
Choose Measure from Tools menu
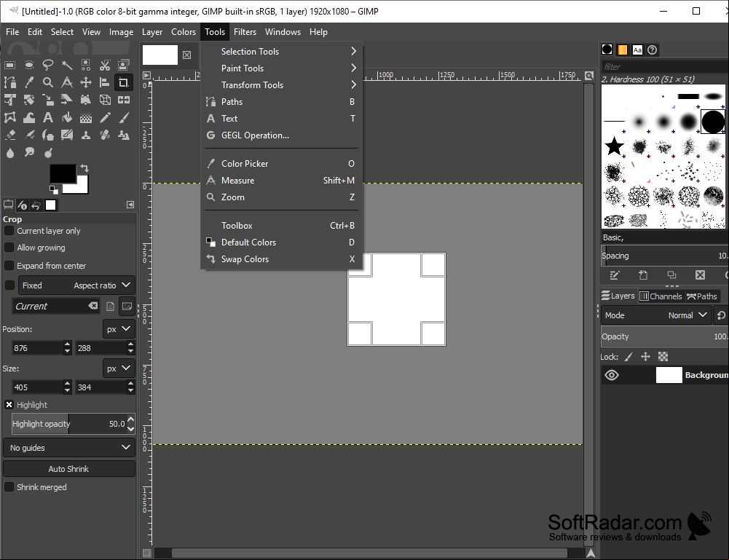(x=281, y=181)
